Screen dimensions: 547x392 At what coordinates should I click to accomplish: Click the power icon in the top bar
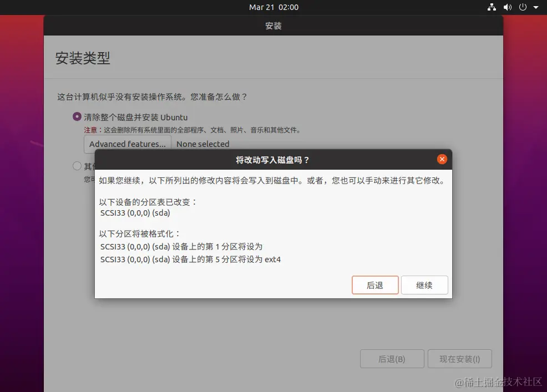[x=522, y=7]
